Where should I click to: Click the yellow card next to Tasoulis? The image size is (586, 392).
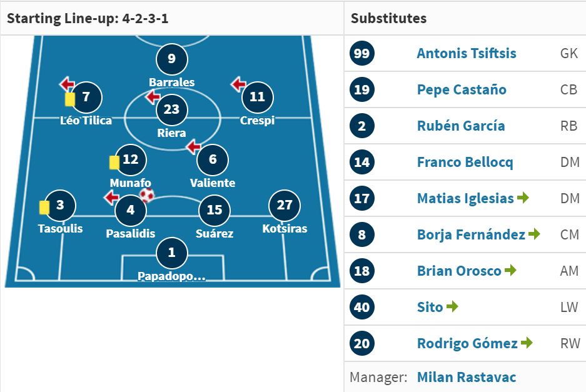[44, 208]
